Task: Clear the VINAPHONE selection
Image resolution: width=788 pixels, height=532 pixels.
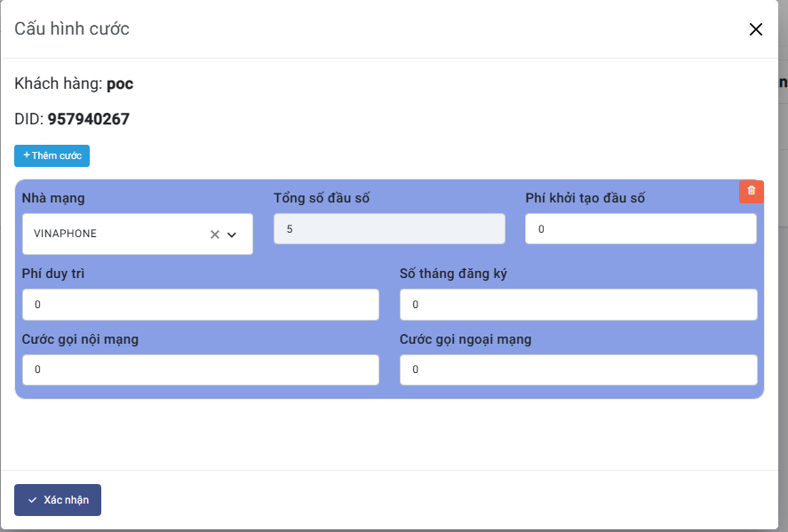Action: (x=214, y=234)
